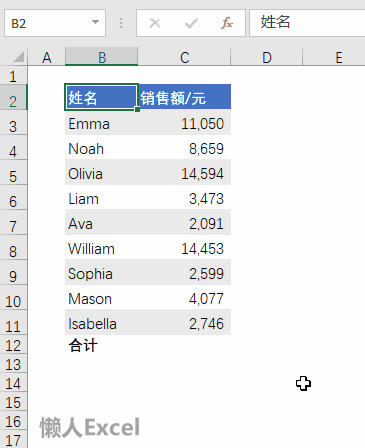Image resolution: width=365 pixels, height=448 pixels.
Task: Select row 15 header
Action: click(x=13, y=402)
